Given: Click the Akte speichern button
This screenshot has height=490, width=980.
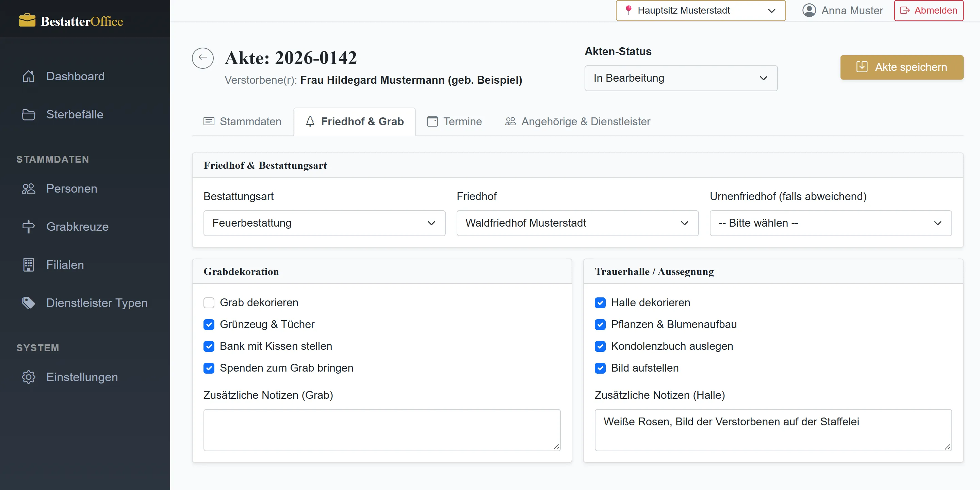Looking at the screenshot, I should click(902, 67).
